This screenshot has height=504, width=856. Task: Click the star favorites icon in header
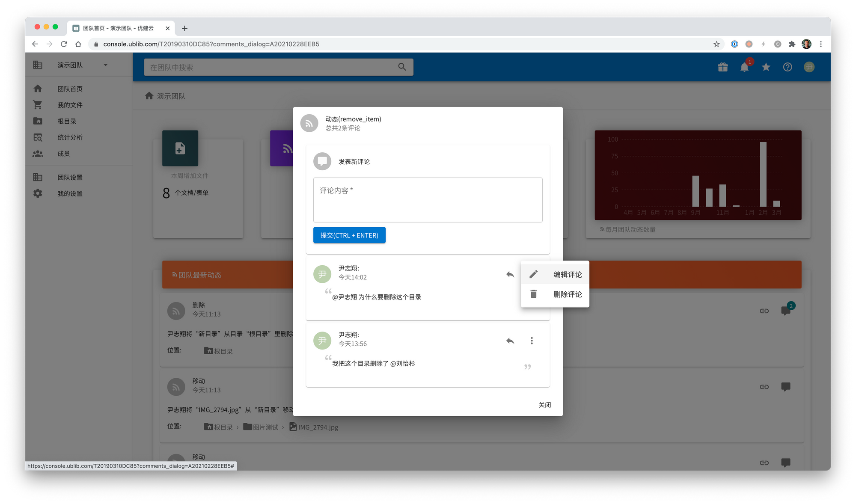tap(766, 67)
